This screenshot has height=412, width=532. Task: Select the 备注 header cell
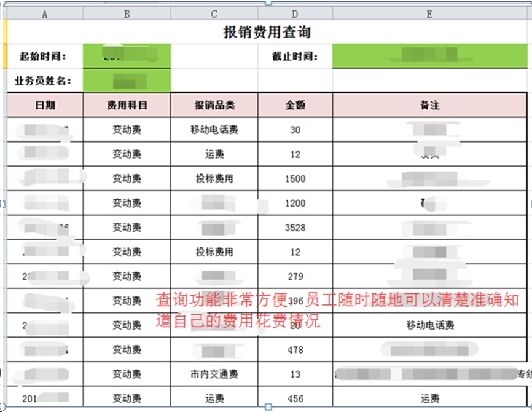(x=429, y=105)
